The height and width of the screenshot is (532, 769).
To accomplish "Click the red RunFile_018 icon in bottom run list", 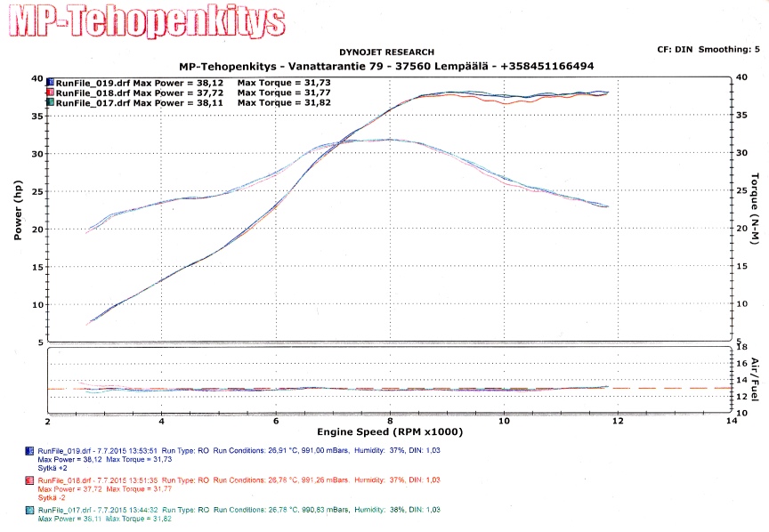I will (x=31, y=480).
